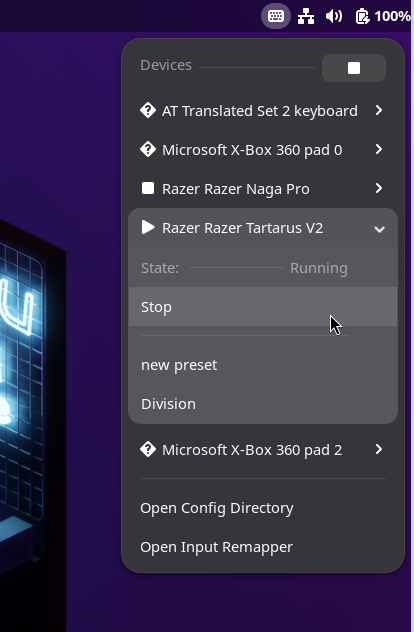This screenshot has width=414, height=632.
Task: Select the Razer Razer Tartarus V2 header
Action: click(263, 228)
